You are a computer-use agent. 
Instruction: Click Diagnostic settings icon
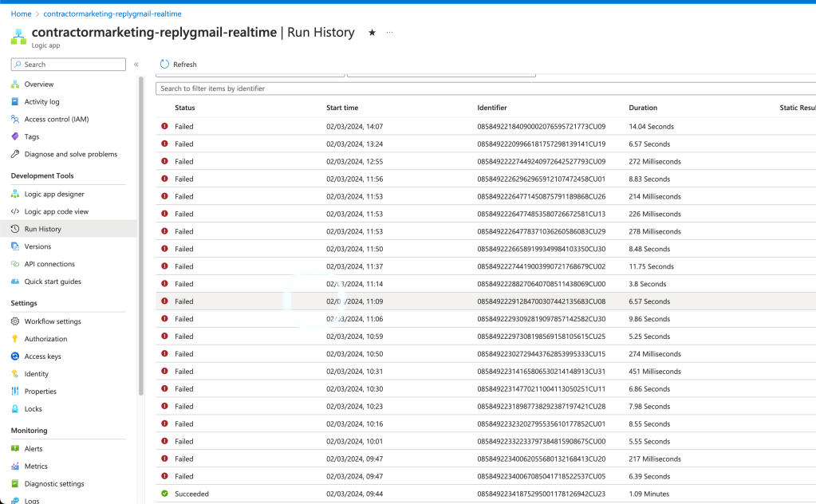pos(15,484)
